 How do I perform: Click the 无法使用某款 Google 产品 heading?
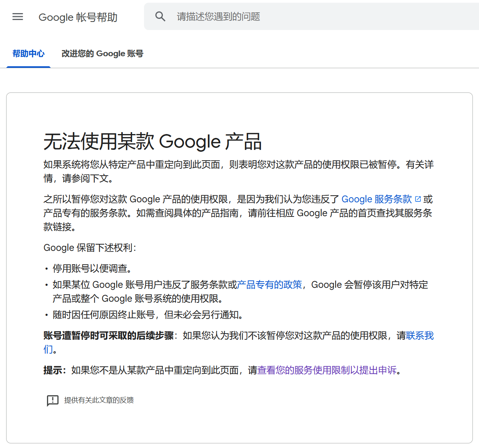click(x=152, y=141)
